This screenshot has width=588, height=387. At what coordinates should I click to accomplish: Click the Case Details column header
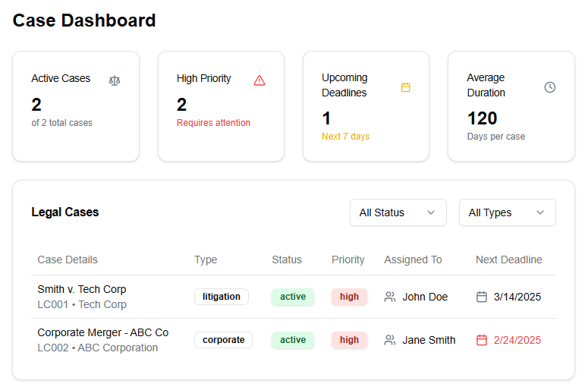[68, 260]
